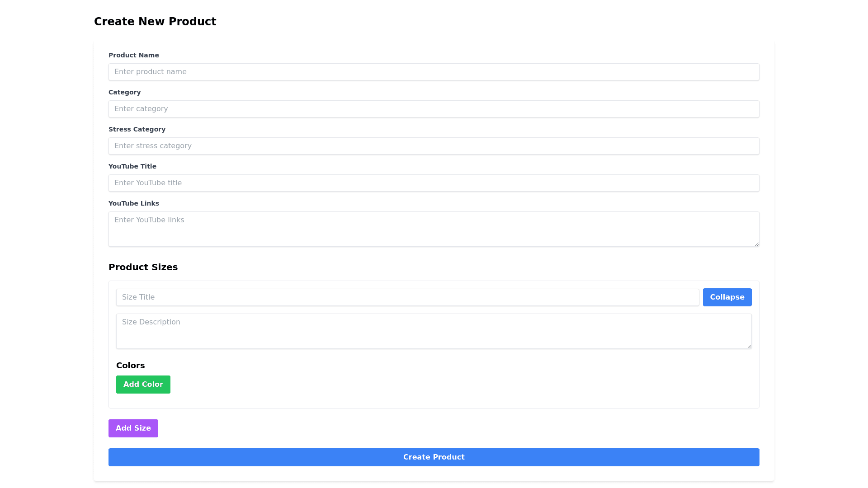This screenshot has width=868, height=488.
Task: Focus the Size Title input
Action: [407, 297]
